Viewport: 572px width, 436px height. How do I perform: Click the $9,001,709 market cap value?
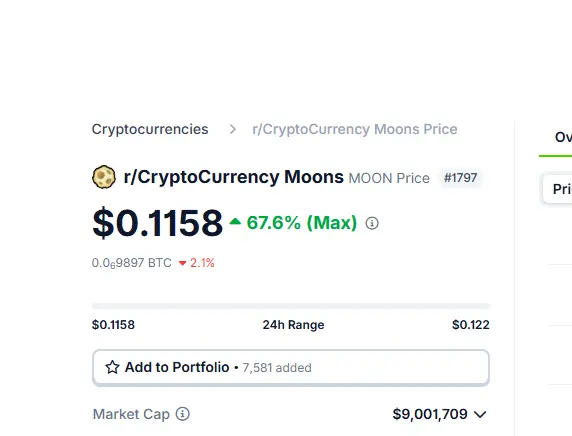point(430,414)
